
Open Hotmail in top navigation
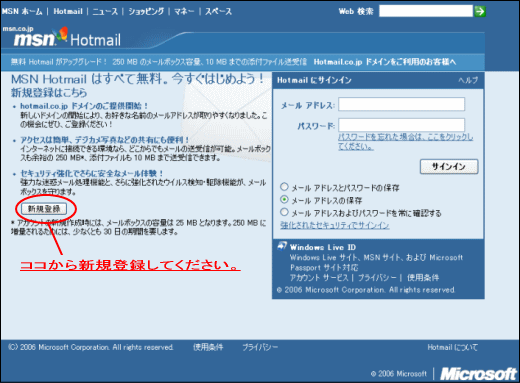[68, 11]
